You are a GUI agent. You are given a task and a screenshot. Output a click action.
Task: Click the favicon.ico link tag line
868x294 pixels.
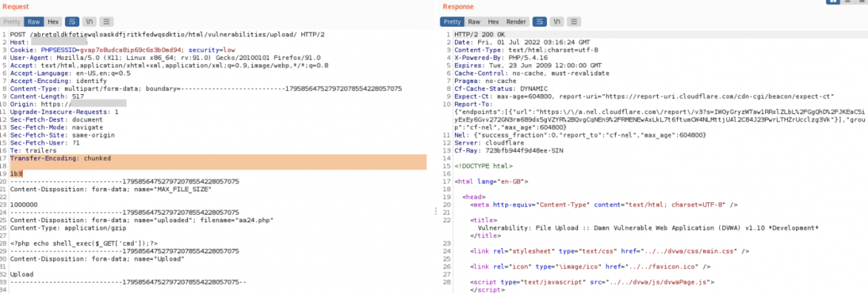tap(590, 267)
